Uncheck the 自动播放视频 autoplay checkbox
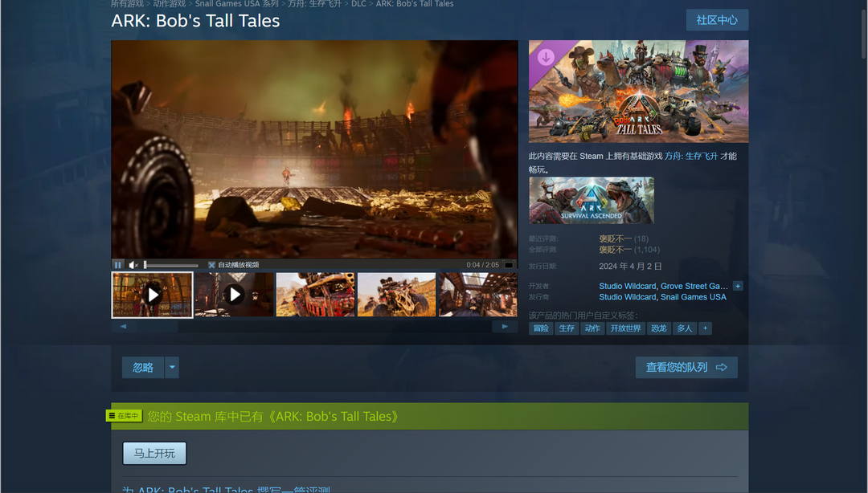 pyautogui.click(x=211, y=265)
